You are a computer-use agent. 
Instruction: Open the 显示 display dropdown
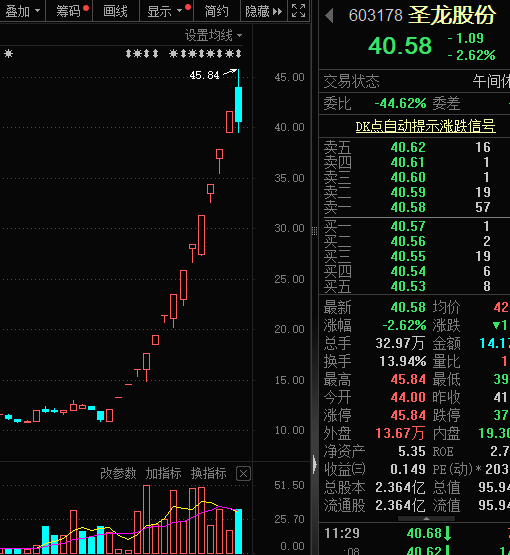[x=166, y=11]
